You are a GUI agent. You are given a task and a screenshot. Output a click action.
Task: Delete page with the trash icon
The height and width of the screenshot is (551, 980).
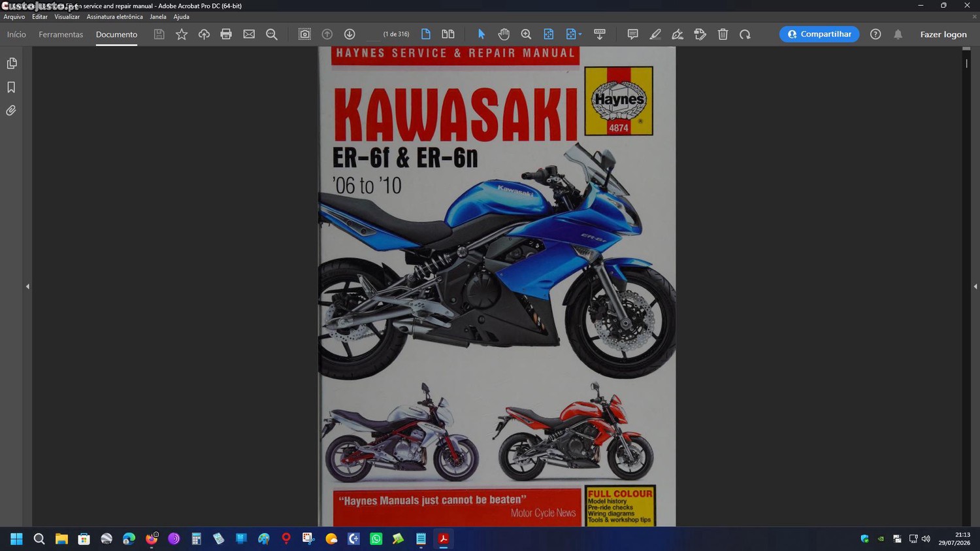pos(723,34)
